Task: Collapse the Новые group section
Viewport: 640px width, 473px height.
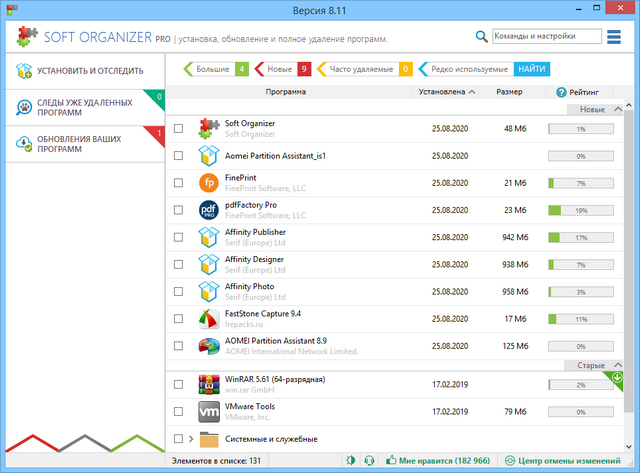Action: tap(617, 108)
